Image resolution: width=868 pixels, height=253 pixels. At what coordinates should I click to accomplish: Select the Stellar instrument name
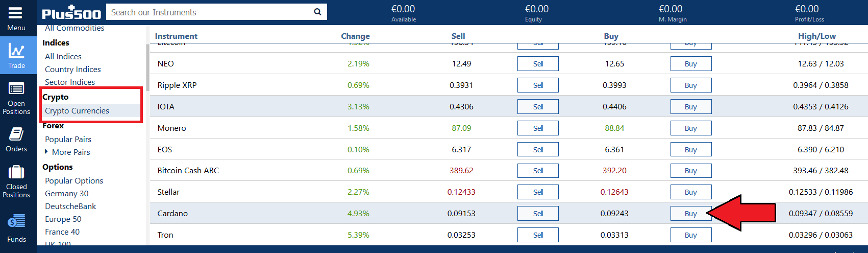coord(168,192)
